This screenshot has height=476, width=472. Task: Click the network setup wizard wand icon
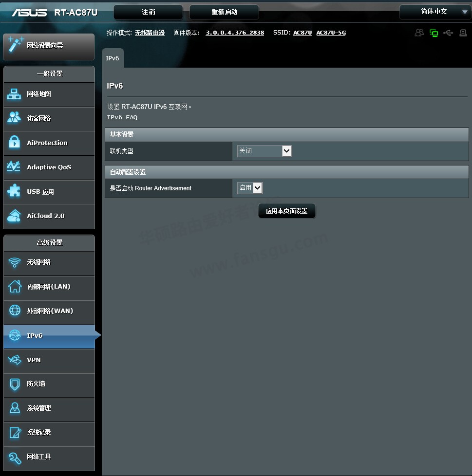pyautogui.click(x=15, y=44)
